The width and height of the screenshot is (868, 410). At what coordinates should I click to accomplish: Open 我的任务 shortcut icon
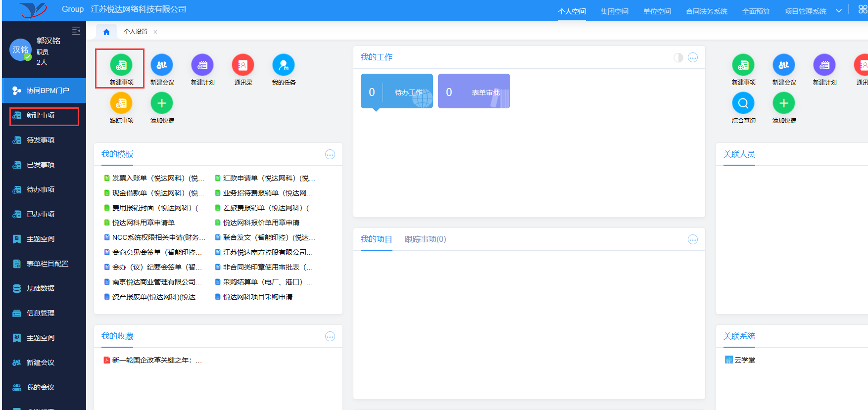tap(284, 65)
